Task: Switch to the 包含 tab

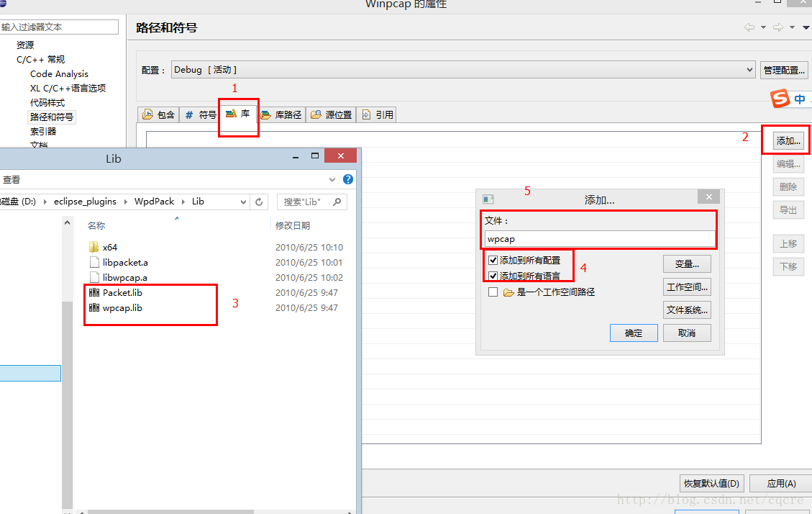Action: (158, 114)
